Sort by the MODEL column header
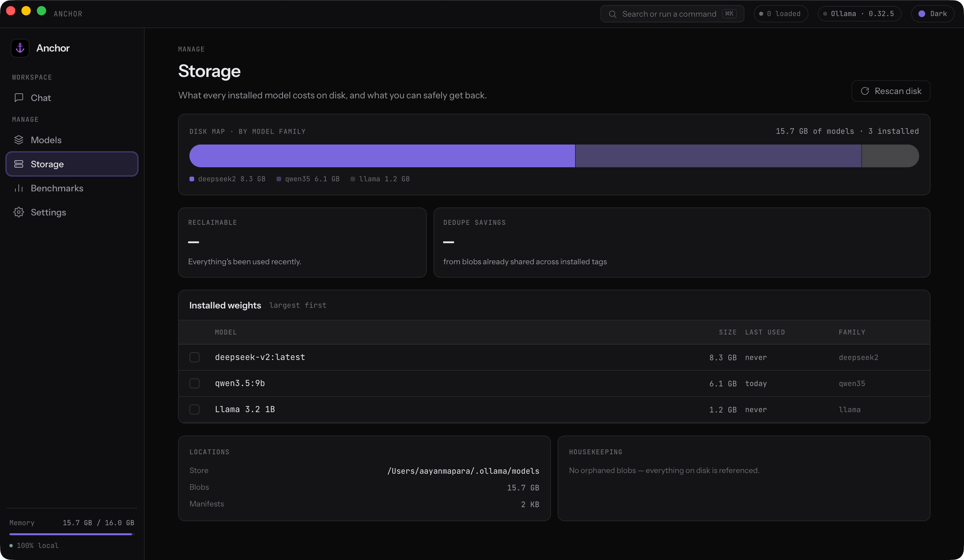 point(226,332)
